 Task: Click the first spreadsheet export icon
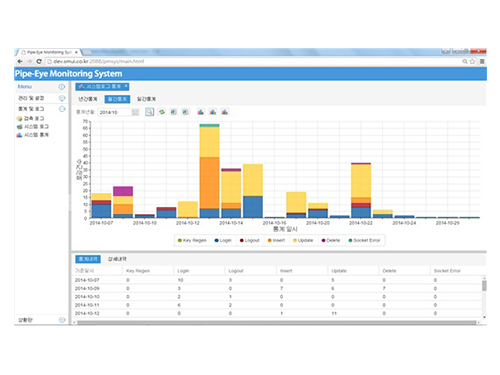tap(174, 112)
